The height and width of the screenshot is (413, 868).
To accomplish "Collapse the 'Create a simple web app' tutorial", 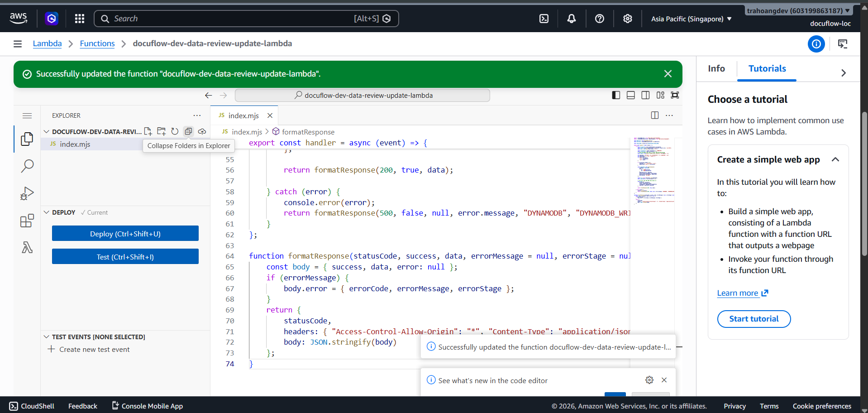I will (x=835, y=159).
